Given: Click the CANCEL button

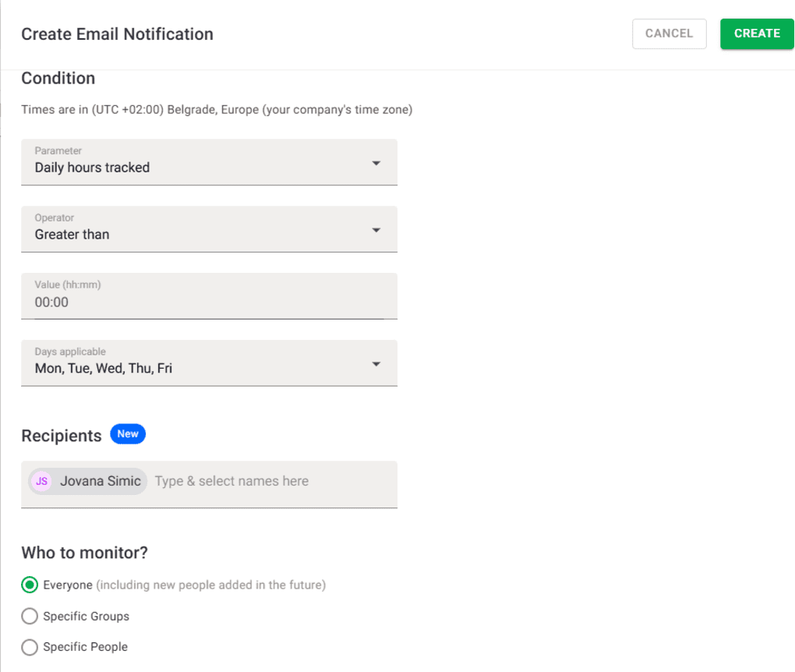Looking at the screenshot, I should tap(669, 34).
